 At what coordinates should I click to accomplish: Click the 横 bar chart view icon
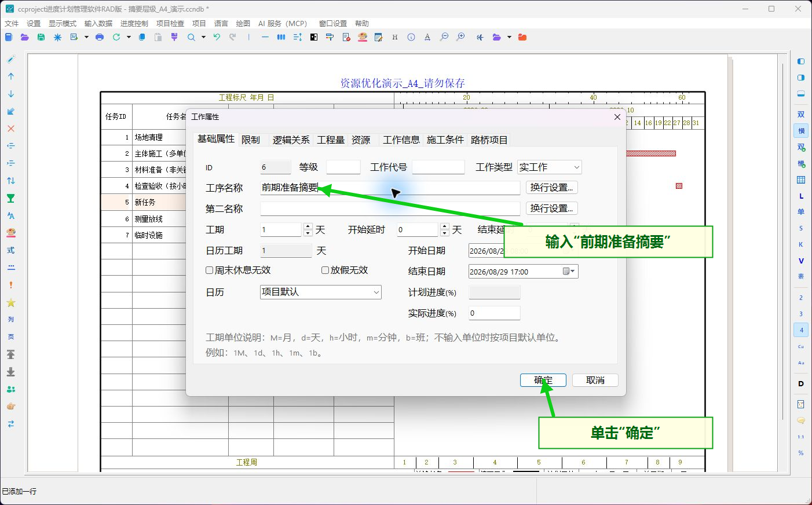[x=801, y=131]
